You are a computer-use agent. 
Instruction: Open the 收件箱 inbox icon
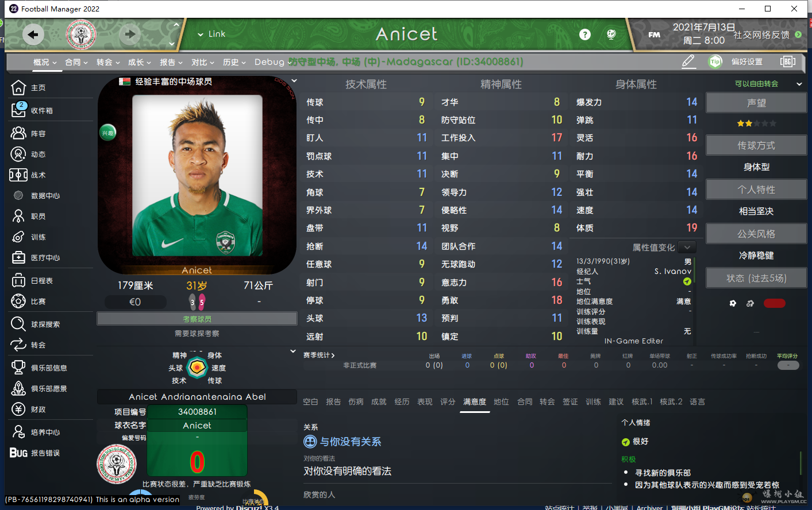(19, 109)
